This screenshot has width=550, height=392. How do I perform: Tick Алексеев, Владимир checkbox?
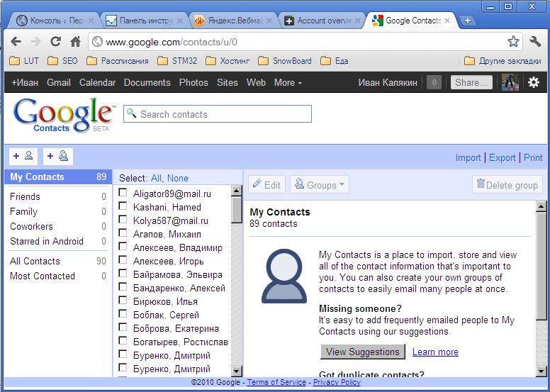[123, 247]
